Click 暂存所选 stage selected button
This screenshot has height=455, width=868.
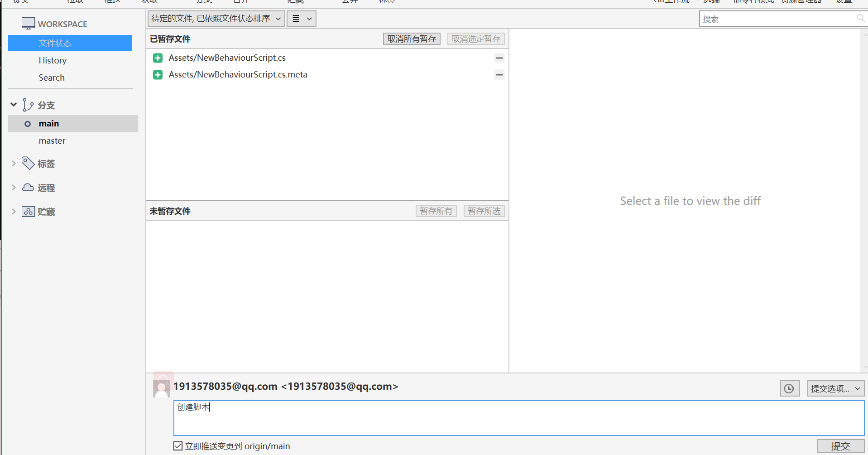pos(484,211)
